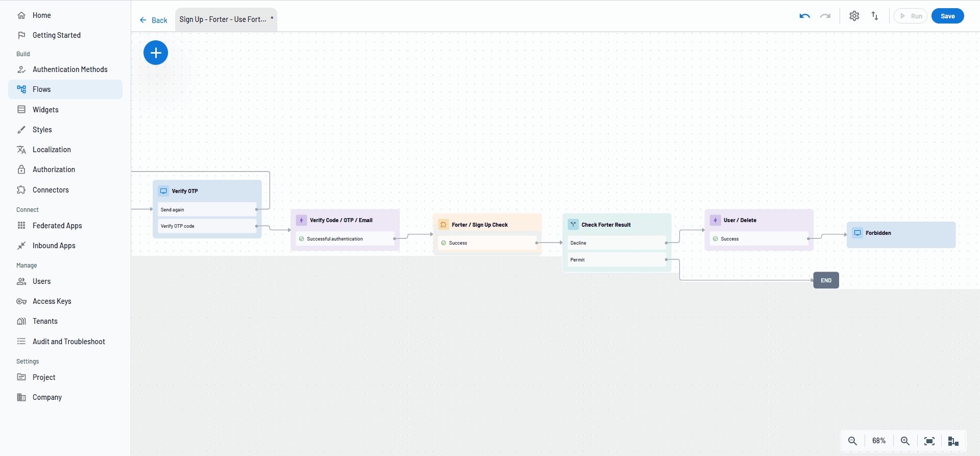980x456 pixels.
Task: Open Authentication Methods in the sidebar
Action: (70, 69)
